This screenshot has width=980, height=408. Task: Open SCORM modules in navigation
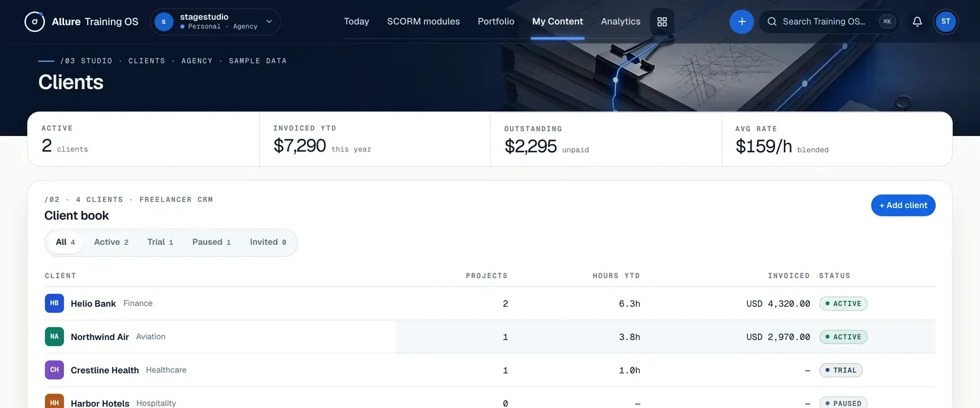tap(423, 22)
